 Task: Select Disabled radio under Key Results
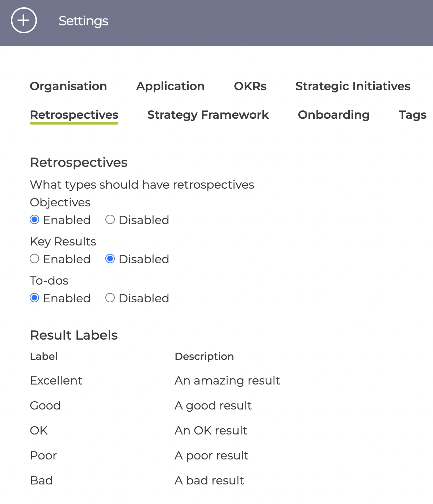click(x=110, y=259)
